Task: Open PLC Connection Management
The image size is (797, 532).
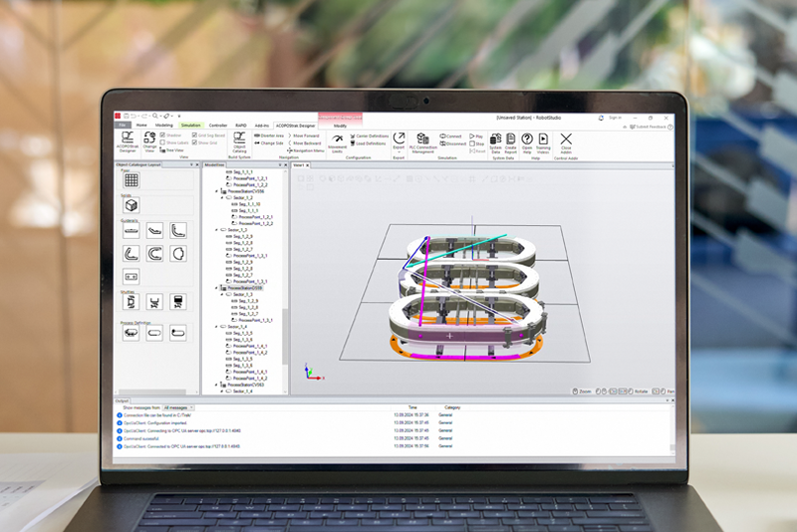Action: pos(421,140)
